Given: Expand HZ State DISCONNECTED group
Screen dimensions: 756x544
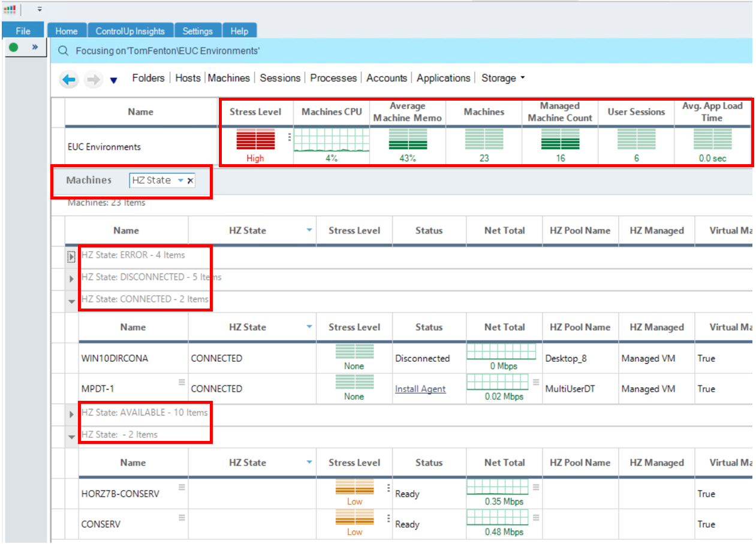Looking at the screenshot, I should click(71, 279).
